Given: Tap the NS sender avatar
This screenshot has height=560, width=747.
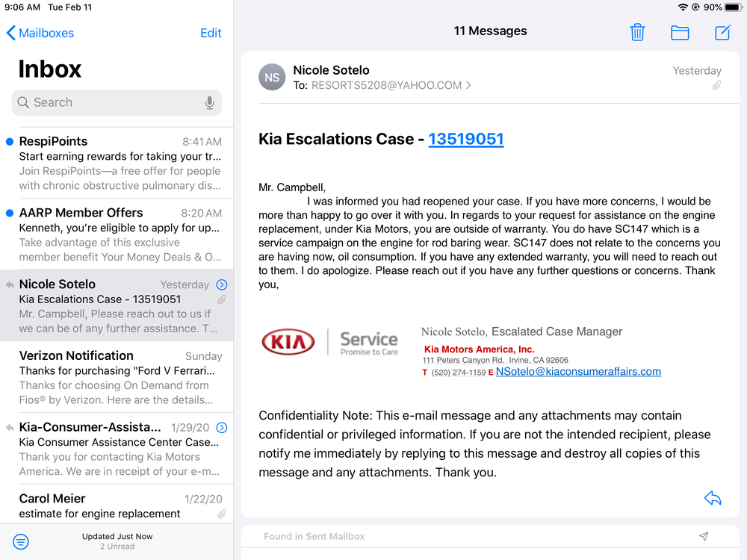Looking at the screenshot, I should (x=272, y=78).
